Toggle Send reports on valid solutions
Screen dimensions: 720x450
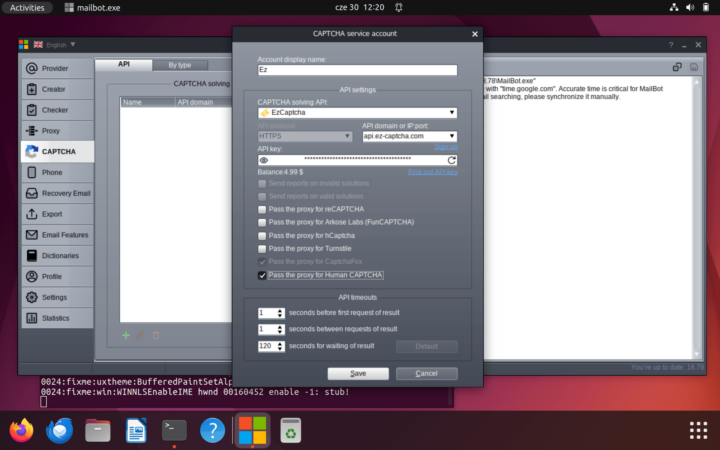(262, 197)
